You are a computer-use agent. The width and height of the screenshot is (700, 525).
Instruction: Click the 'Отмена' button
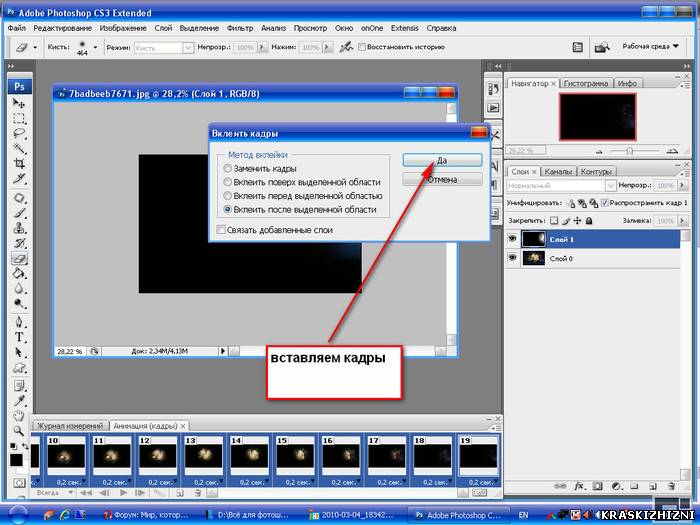442,179
